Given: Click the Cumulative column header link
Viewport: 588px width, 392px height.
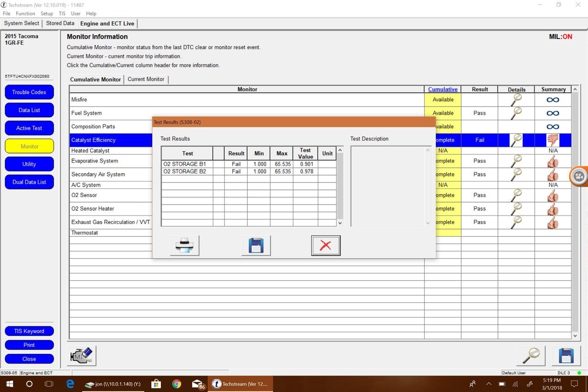Looking at the screenshot, I should point(443,90).
